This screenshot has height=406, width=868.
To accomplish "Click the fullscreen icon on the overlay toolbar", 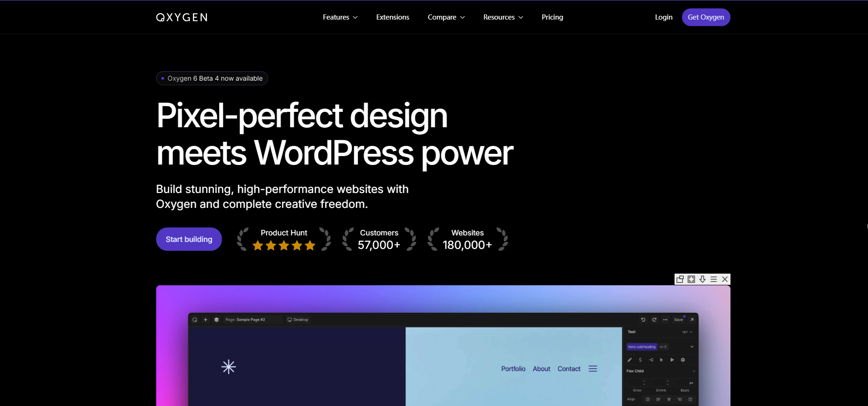I will (691, 279).
